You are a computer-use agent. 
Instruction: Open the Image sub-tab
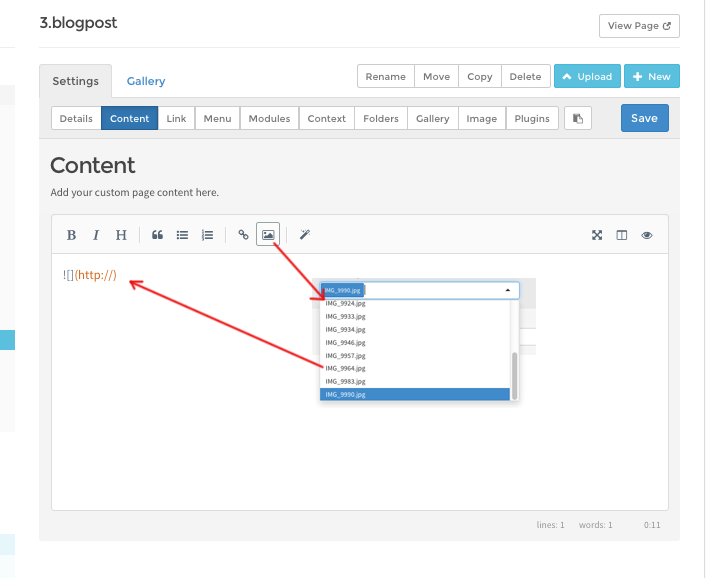pyautogui.click(x=482, y=118)
